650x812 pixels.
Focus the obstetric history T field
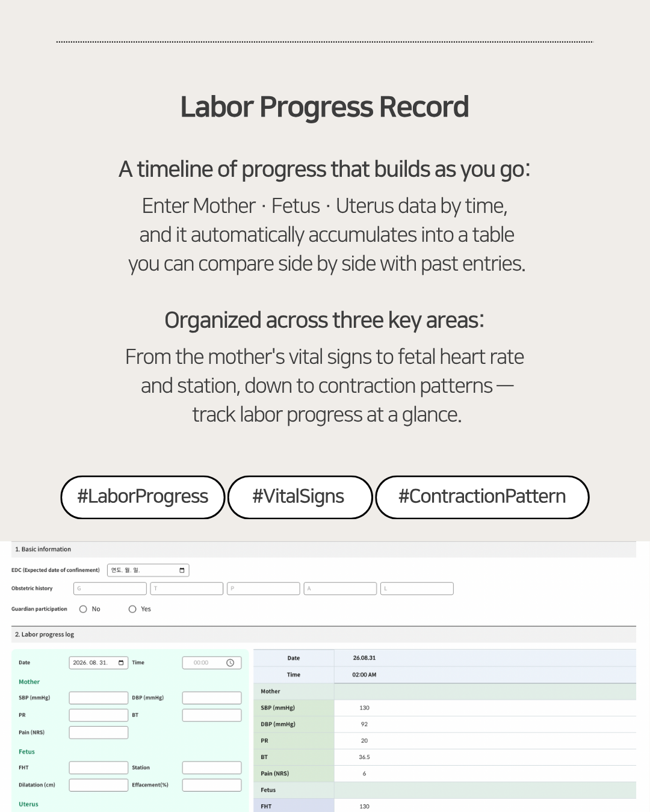coord(187,589)
